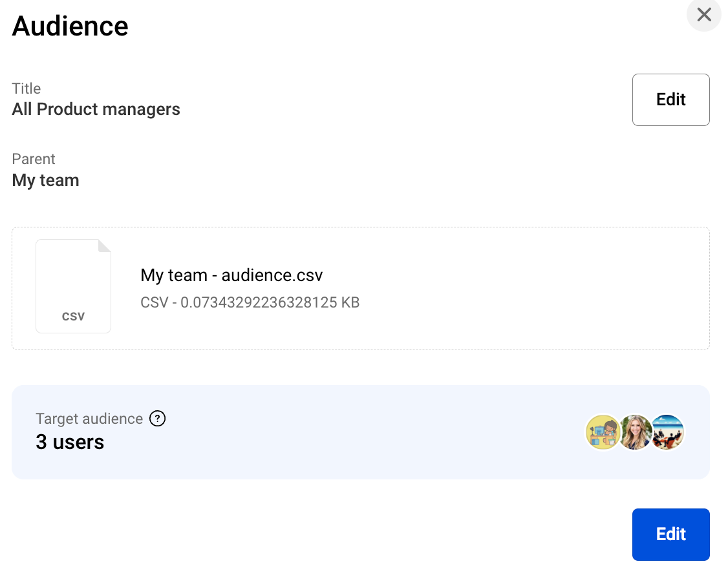The width and height of the screenshot is (728, 575).
Task: Select the My team parent value
Action: 45,180
